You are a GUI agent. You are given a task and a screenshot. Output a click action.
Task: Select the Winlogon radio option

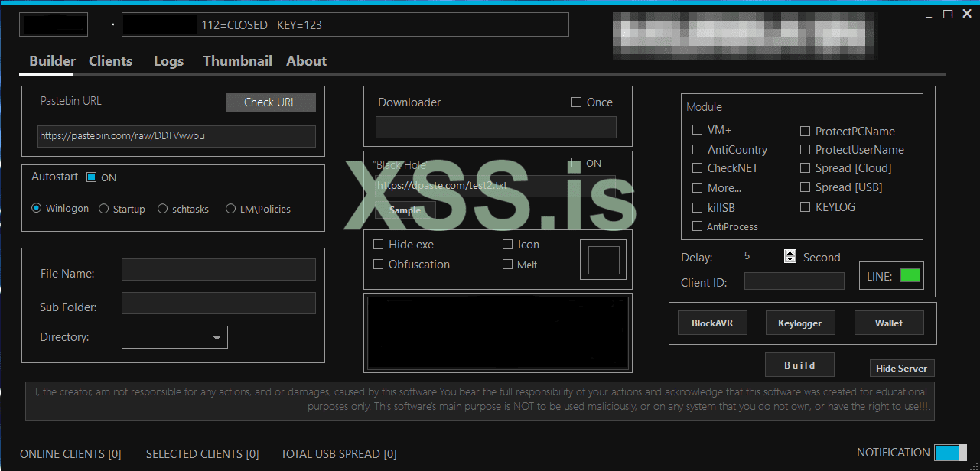[x=37, y=209]
